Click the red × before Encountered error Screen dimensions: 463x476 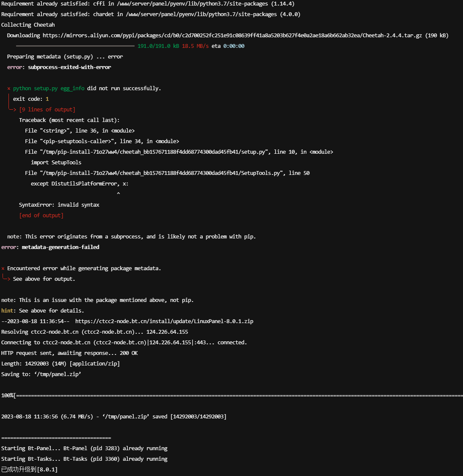tap(3, 268)
